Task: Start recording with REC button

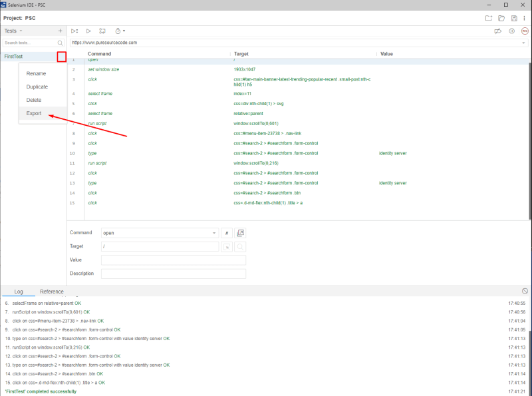Action: pos(525,31)
